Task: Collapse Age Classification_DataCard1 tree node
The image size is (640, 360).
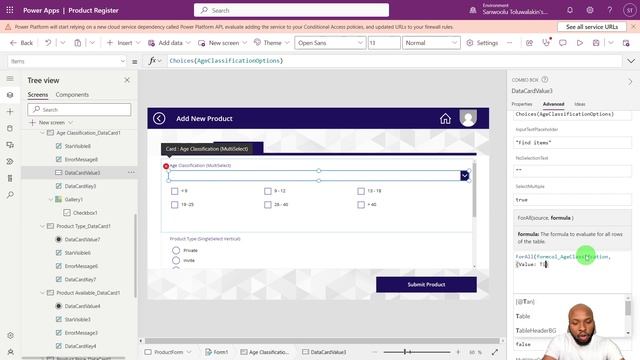Action: [42, 133]
